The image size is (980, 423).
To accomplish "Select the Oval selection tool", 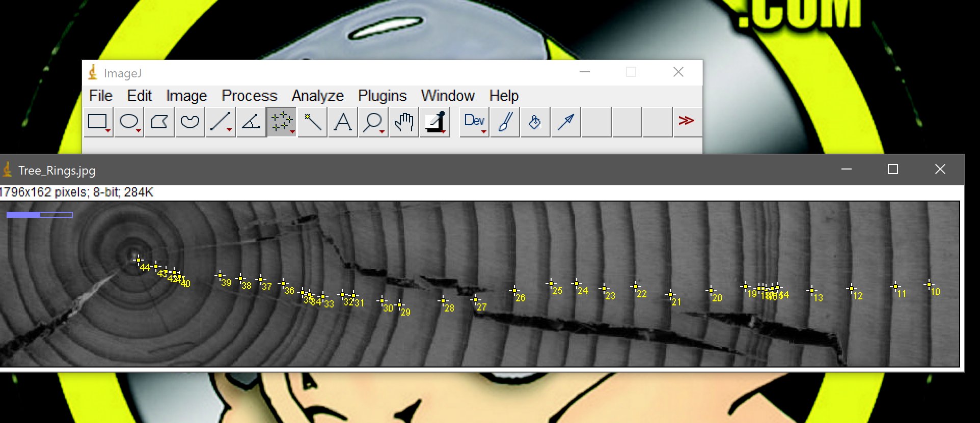I will [129, 122].
